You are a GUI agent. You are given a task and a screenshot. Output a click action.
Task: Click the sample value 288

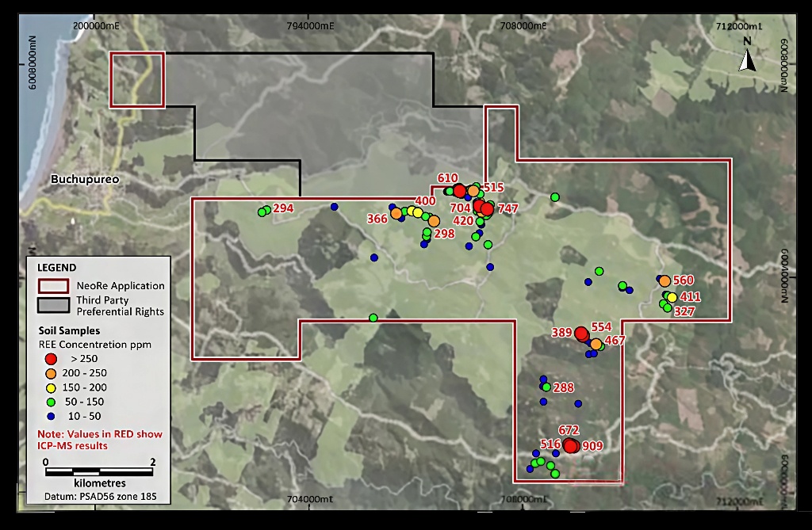pyautogui.click(x=564, y=387)
